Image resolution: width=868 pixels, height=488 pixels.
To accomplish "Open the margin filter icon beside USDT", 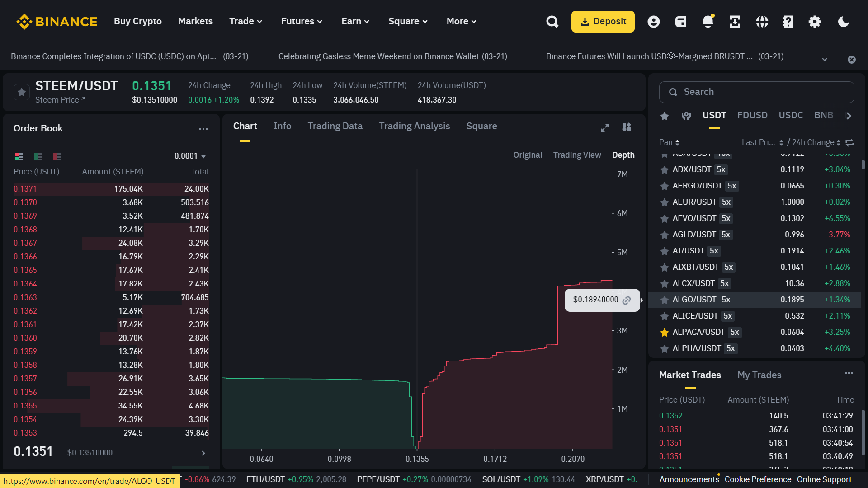I will click(x=686, y=116).
